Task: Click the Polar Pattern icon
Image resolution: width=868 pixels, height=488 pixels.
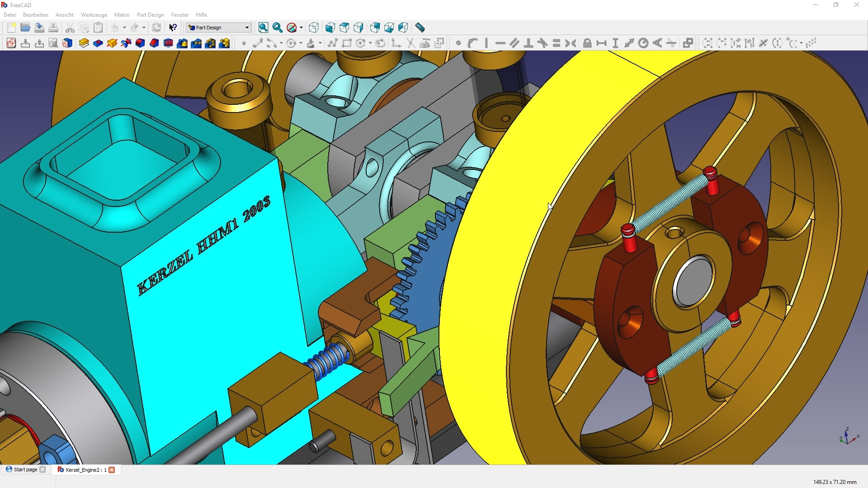Action: 210,43
